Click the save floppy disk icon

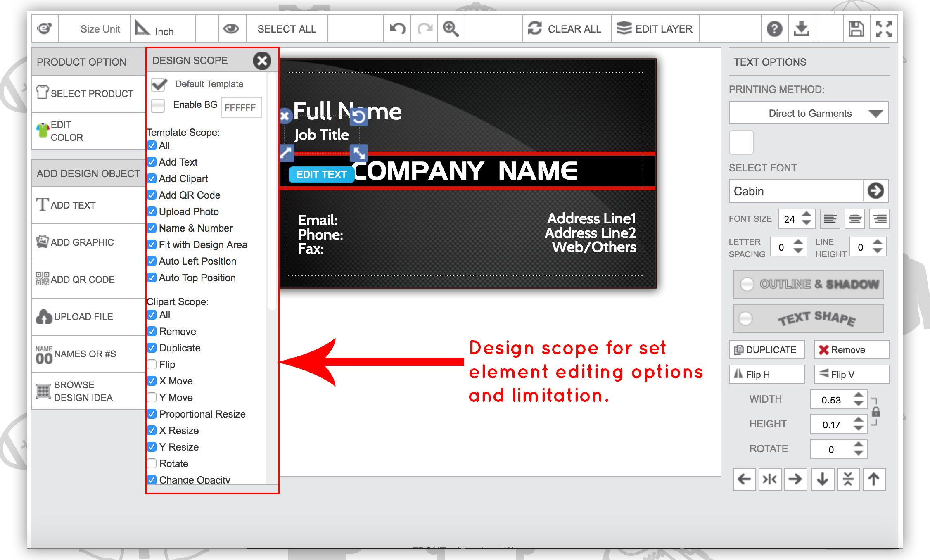click(856, 29)
